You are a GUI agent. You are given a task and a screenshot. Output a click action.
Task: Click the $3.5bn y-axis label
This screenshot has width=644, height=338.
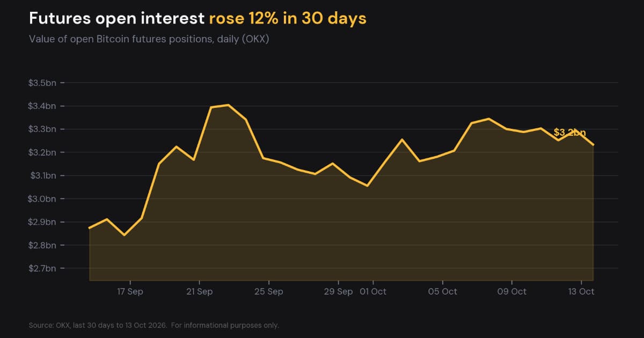(42, 83)
